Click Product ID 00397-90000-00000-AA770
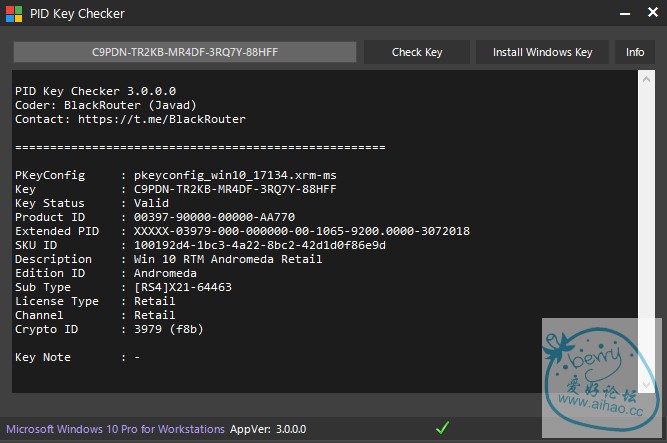 (214, 217)
